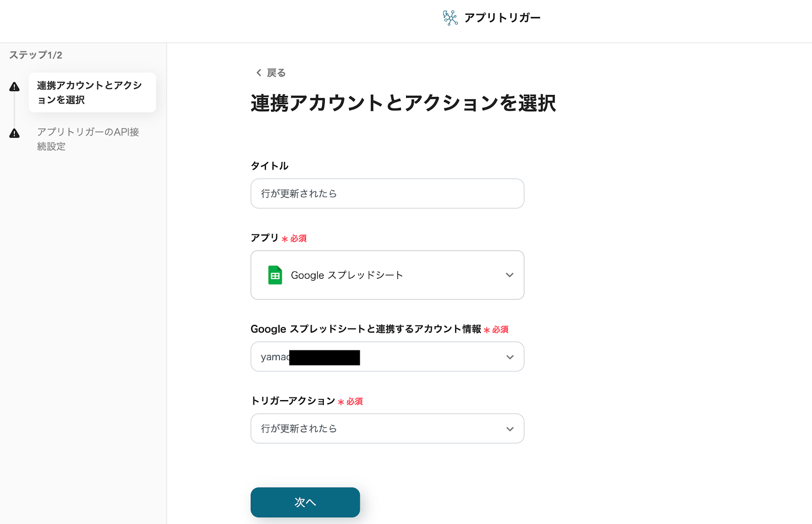This screenshot has width=812, height=524.
Task: Expand the トリガーアクション dropdown chevron
Action: coord(510,429)
